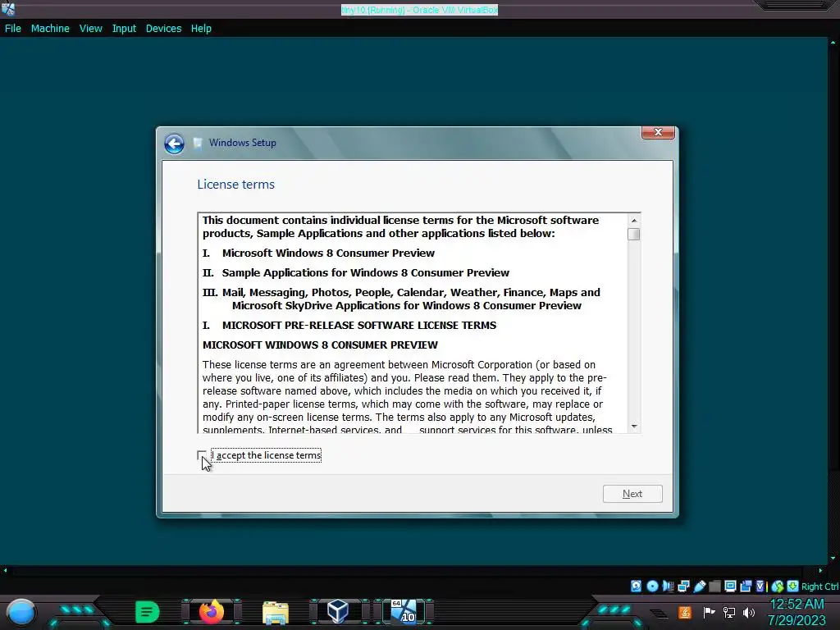Click the license text scroll down arrow
The height and width of the screenshot is (630, 840).
pos(634,427)
